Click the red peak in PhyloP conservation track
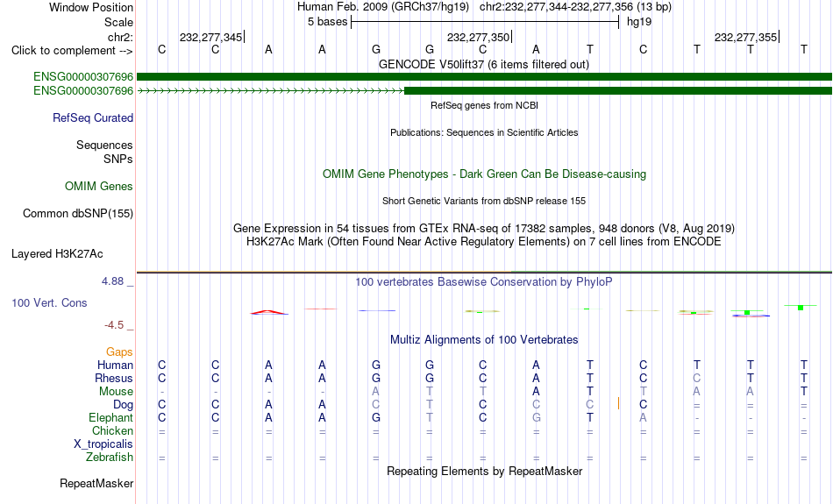The image size is (833, 504). [269, 312]
